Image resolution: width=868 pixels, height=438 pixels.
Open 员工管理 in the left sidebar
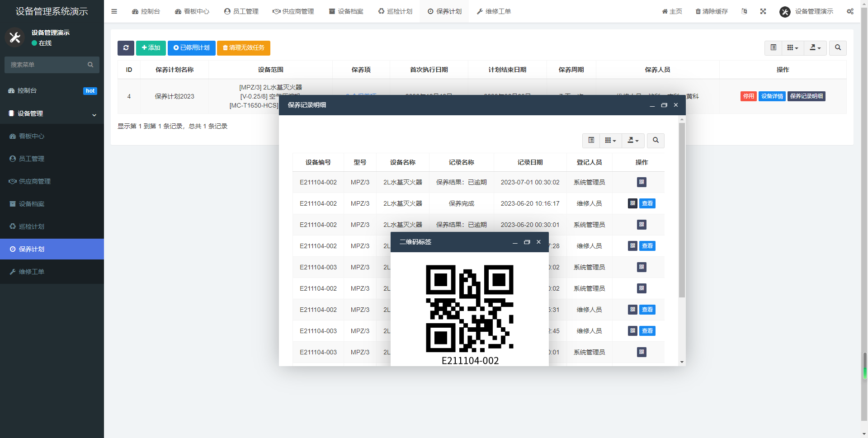click(x=52, y=159)
